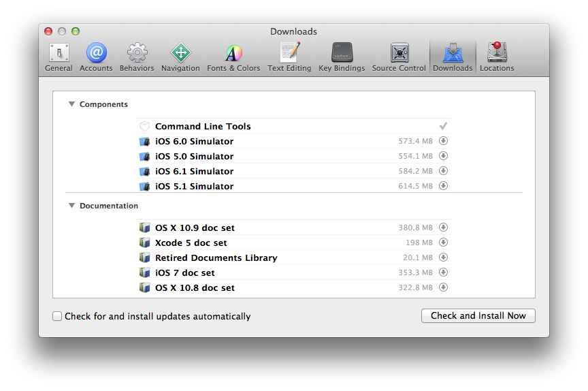Collapse the Documentation section
Image resolution: width=588 pixels, height=391 pixels.
point(71,206)
